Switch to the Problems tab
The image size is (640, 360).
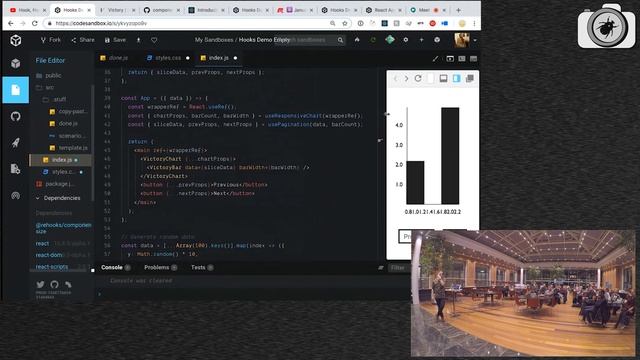pos(160,267)
